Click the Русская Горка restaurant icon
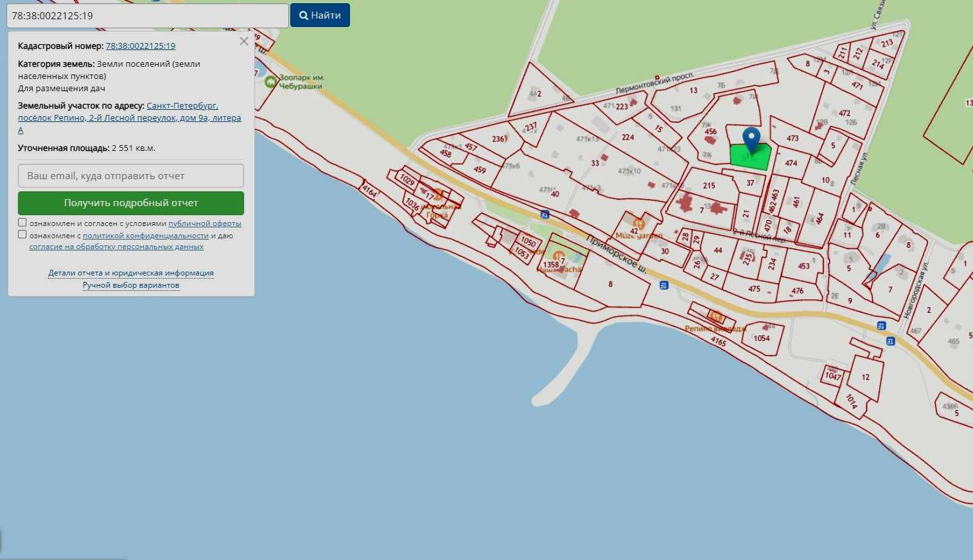Image resolution: width=973 pixels, height=560 pixels. [439, 194]
